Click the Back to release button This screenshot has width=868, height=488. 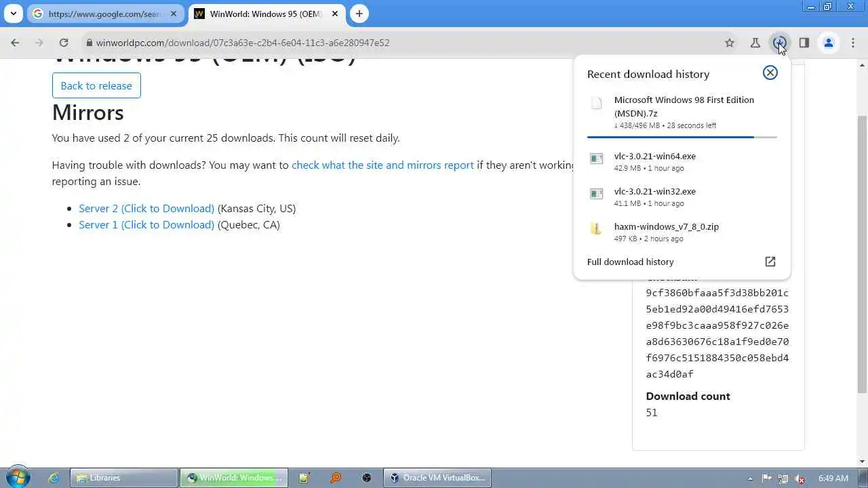pos(96,85)
